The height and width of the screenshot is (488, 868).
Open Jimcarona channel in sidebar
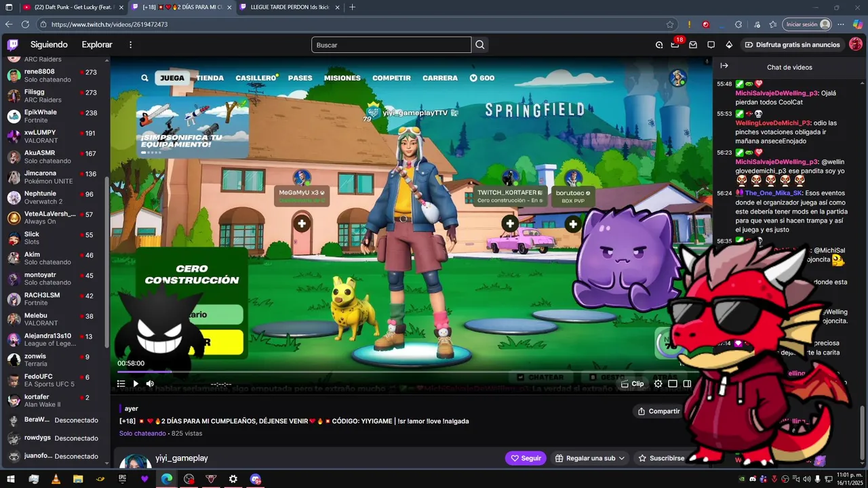pos(53,177)
